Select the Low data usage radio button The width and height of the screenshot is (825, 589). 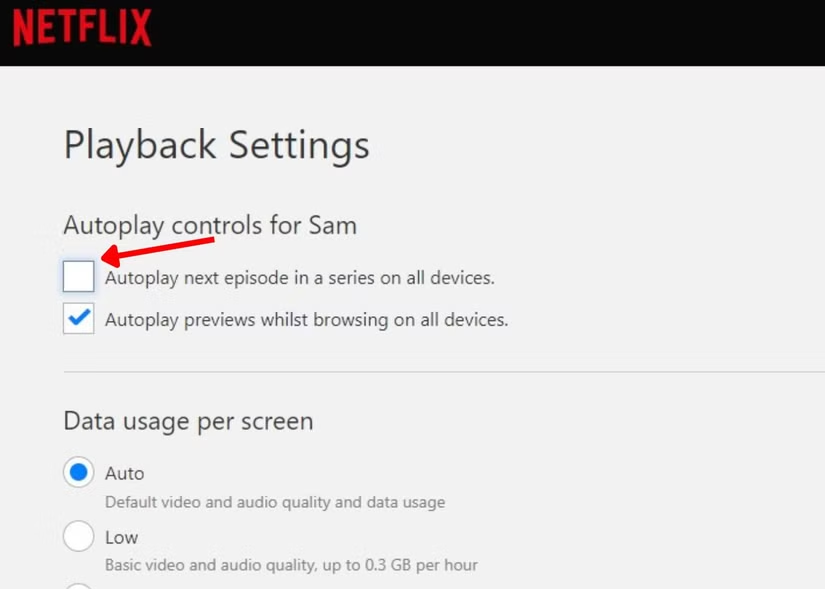(x=79, y=537)
